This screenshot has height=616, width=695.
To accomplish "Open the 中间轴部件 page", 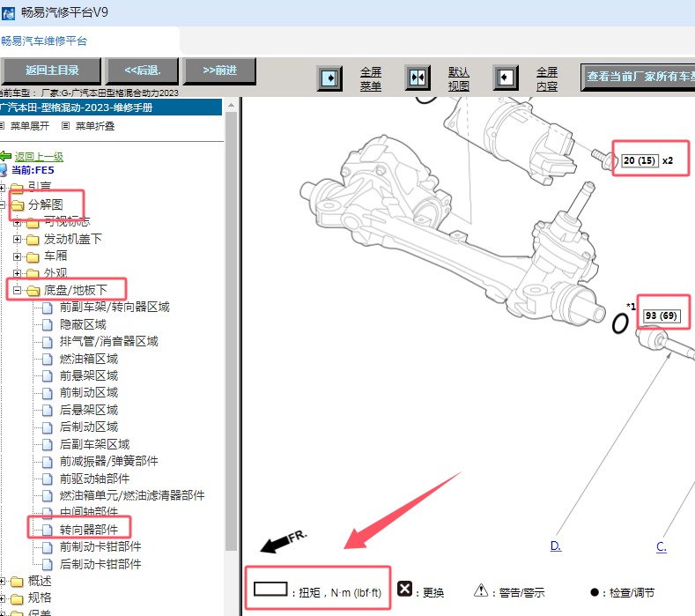I will tap(89, 512).
